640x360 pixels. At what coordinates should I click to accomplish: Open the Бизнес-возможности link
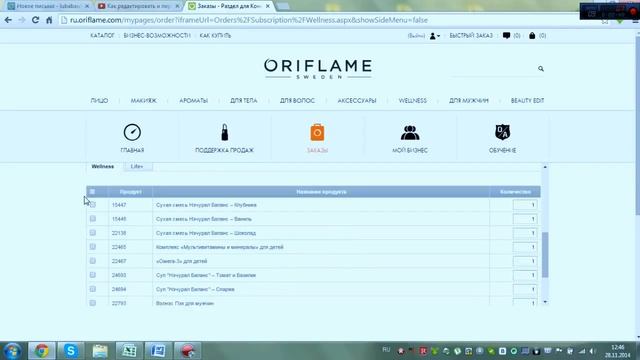pos(157,36)
